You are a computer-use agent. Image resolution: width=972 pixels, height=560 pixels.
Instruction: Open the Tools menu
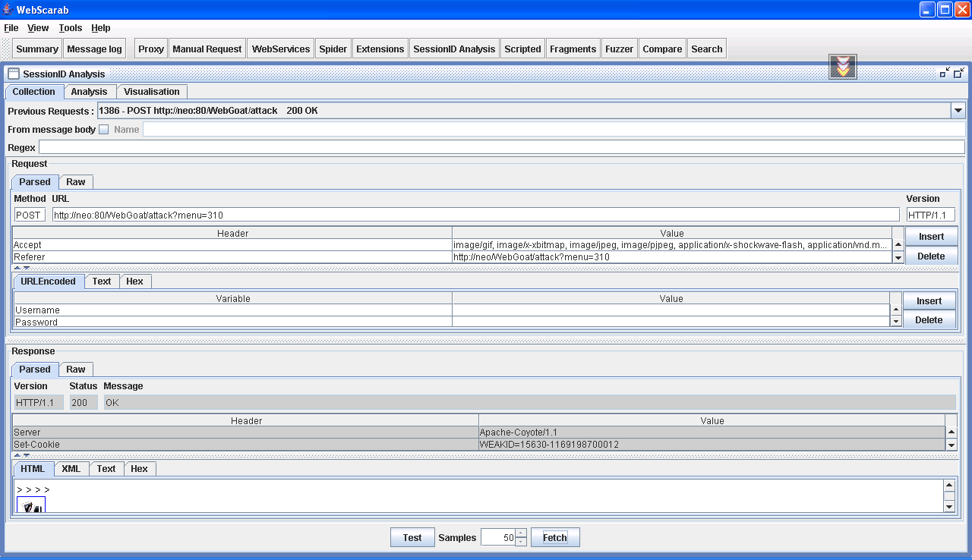[x=70, y=28]
